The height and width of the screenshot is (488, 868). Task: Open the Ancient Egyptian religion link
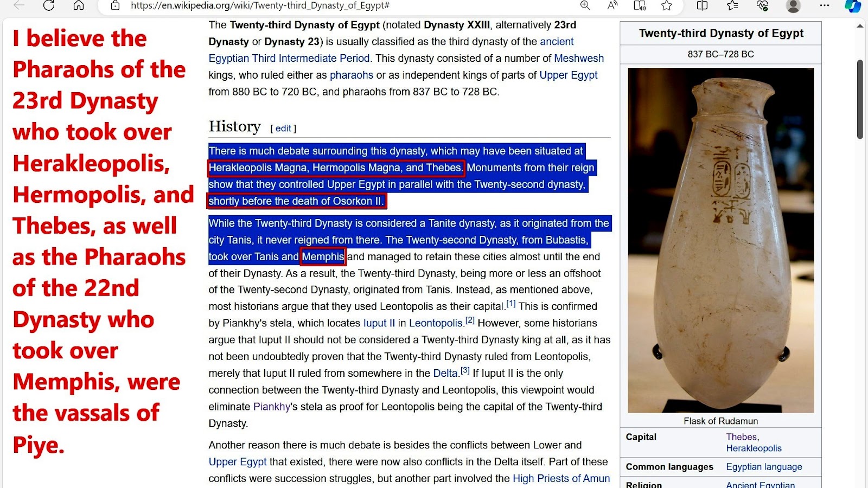pyautogui.click(x=761, y=484)
